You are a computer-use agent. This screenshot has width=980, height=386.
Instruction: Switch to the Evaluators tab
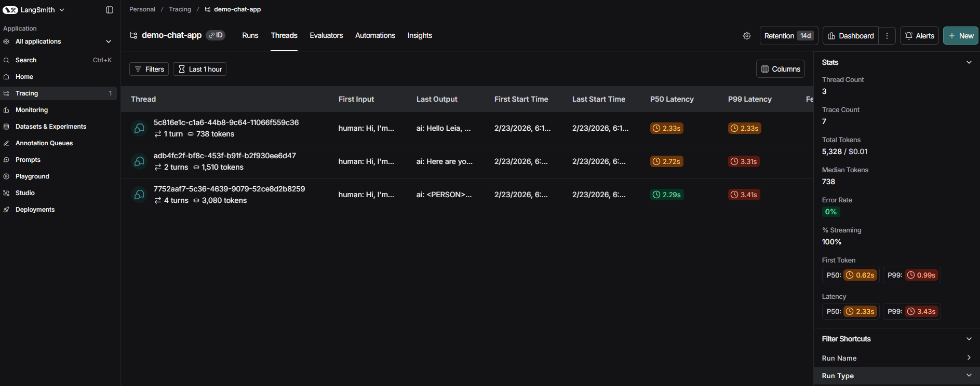(326, 35)
